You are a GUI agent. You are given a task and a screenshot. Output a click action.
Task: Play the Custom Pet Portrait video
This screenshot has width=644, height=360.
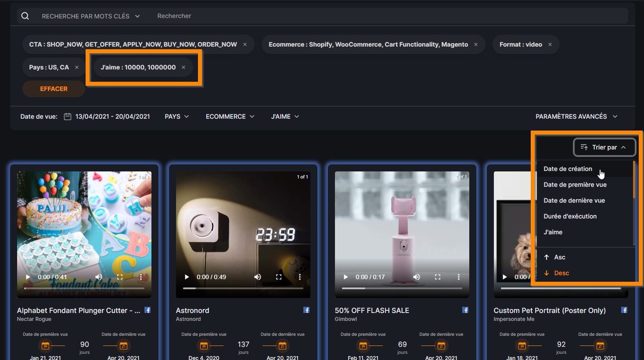pyautogui.click(x=504, y=277)
